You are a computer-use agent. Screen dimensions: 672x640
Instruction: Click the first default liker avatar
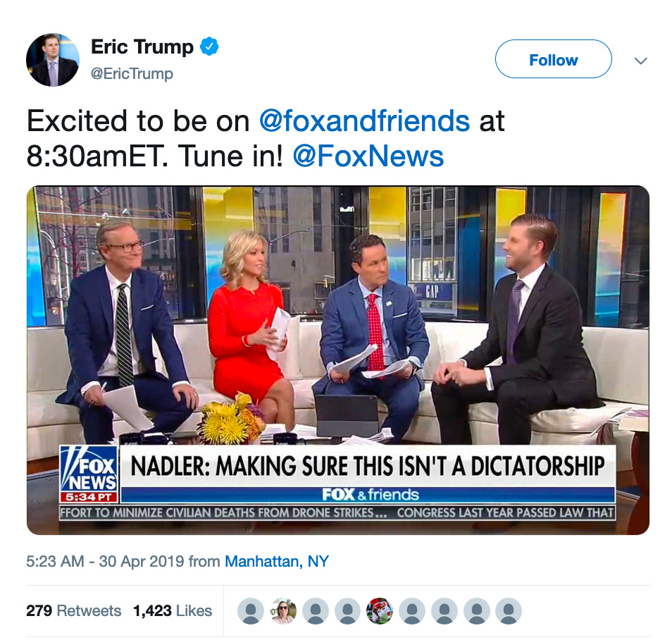(x=251, y=611)
